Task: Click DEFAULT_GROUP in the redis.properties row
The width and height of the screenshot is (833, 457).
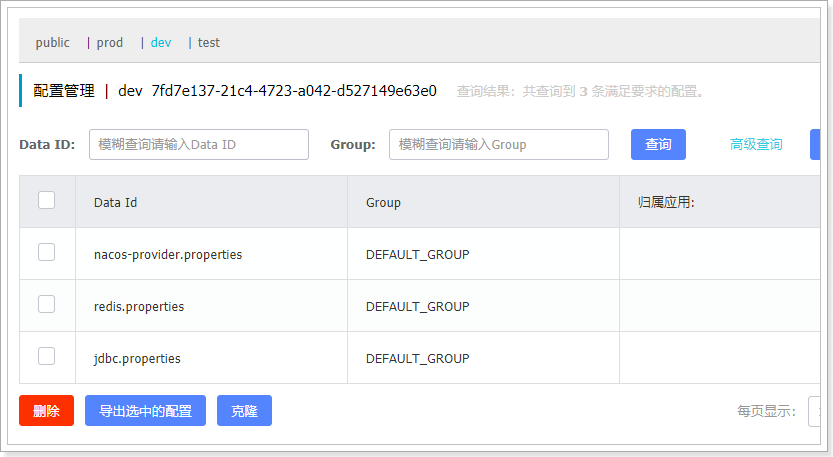Action: coord(417,306)
